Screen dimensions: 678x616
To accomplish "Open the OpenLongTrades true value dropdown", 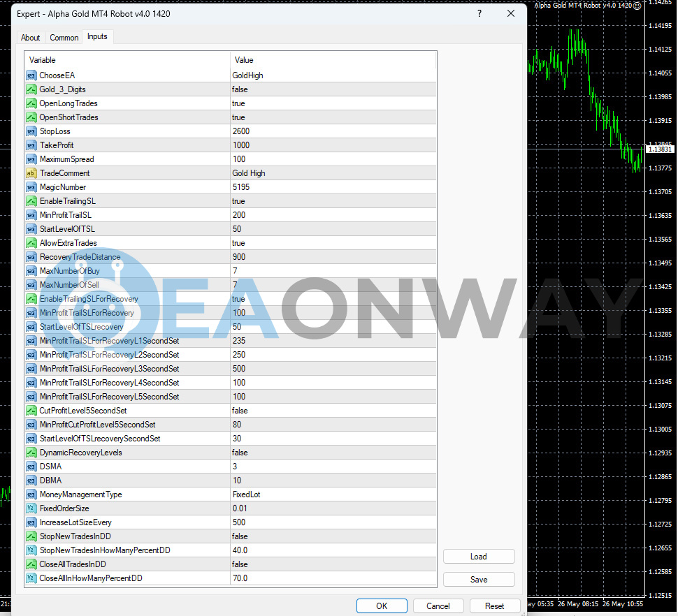I will (x=333, y=103).
